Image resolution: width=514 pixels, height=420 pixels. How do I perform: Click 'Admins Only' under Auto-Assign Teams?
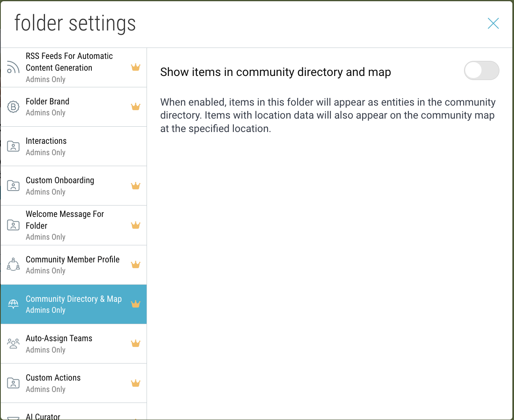click(x=45, y=350)
